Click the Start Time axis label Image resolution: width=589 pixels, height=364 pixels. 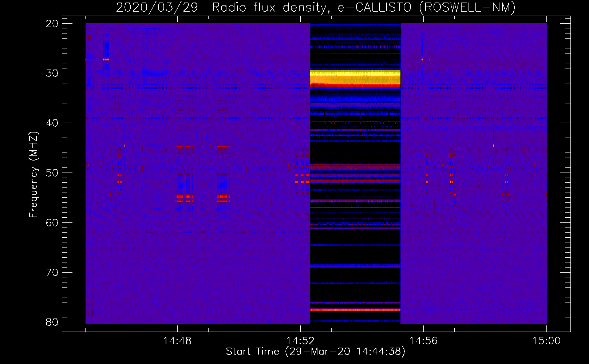(x=316, y=352)
